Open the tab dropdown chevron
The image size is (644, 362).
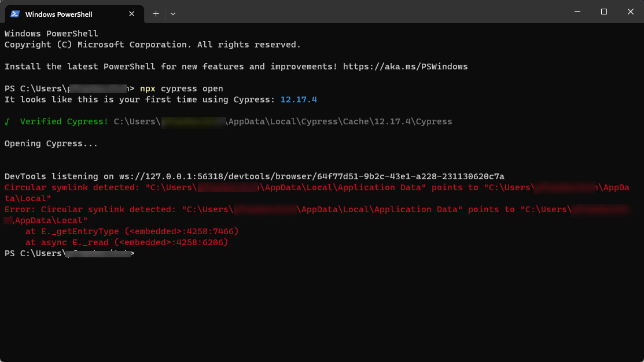(x=172, y=13)
